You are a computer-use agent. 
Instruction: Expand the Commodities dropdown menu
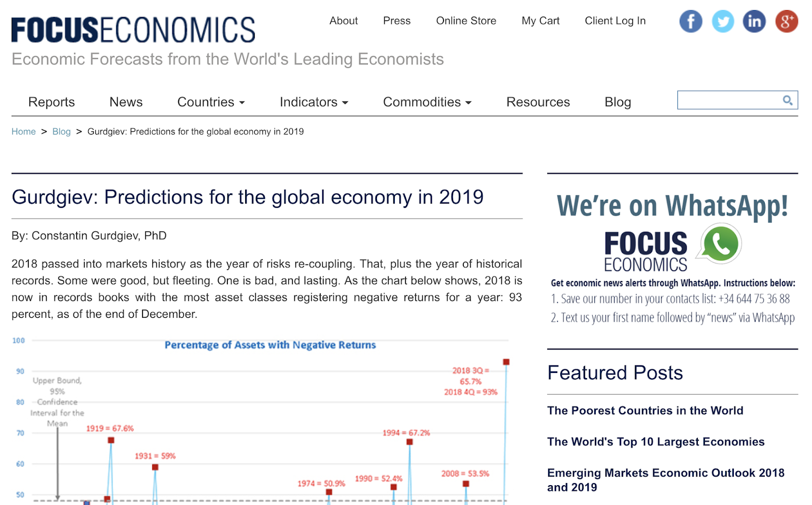(427, 102)
